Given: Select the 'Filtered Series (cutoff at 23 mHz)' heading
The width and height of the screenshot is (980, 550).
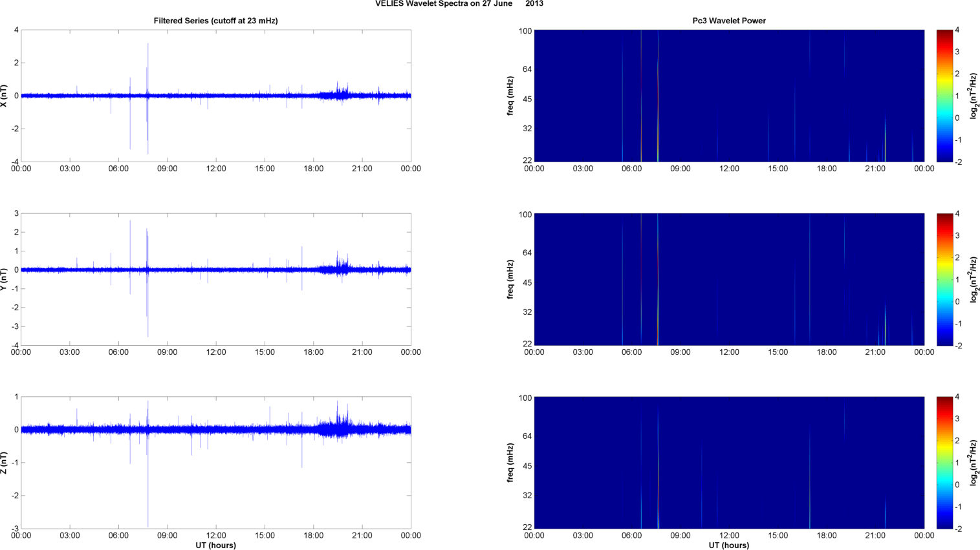Looking at the screenshot, I should click(215, 21).
